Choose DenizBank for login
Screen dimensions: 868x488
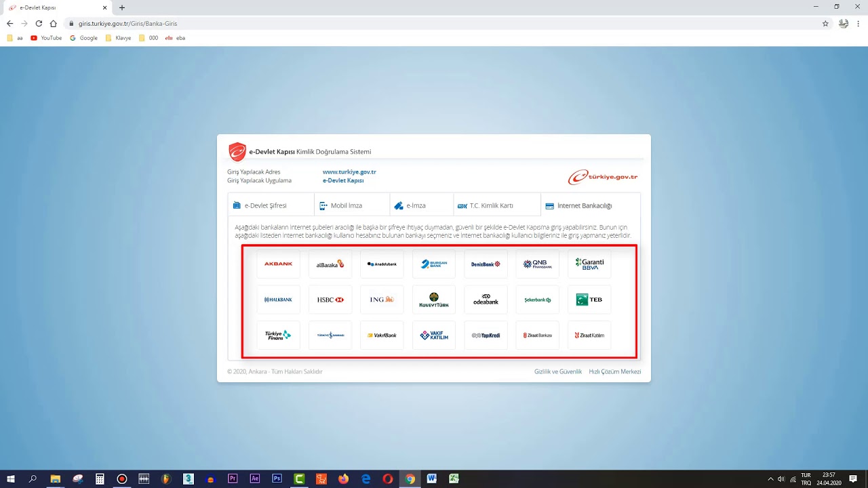click(x=486, y=264)
